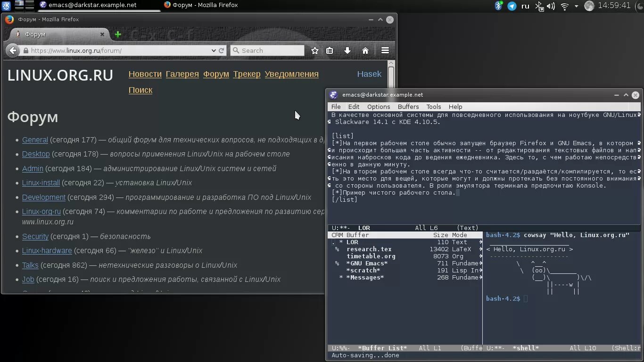Open the Wi-Fi network tray icon

[x=564, y=6]
